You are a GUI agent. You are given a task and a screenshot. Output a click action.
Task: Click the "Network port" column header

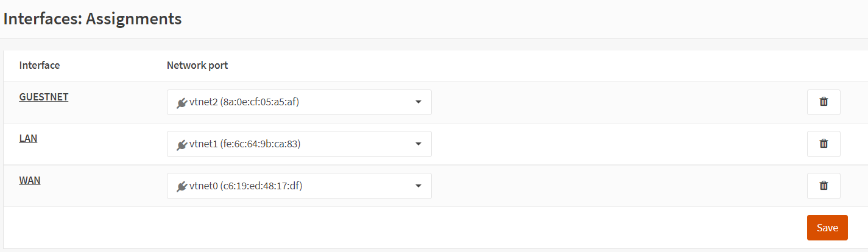click(197, 65)
